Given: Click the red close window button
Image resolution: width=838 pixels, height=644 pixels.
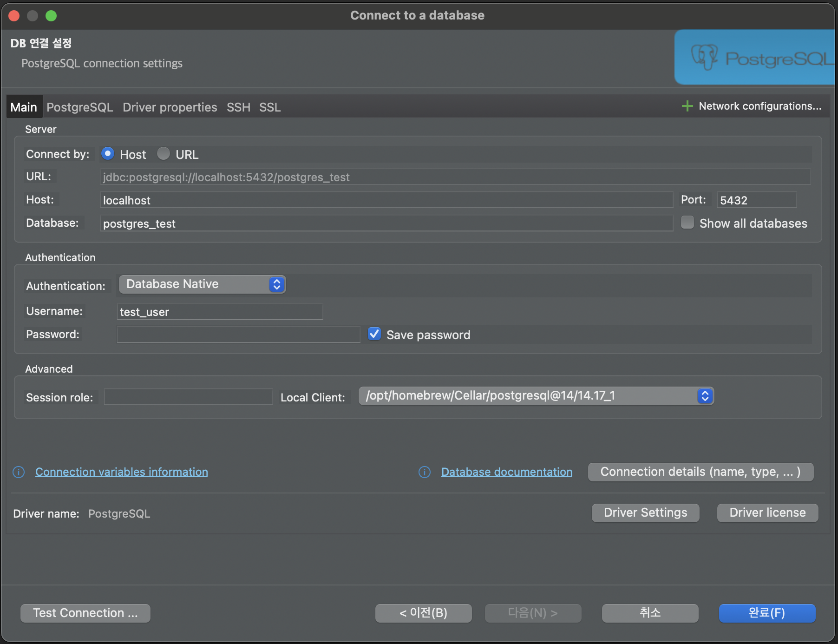Looking at the screenshot, I should point(14,16).
